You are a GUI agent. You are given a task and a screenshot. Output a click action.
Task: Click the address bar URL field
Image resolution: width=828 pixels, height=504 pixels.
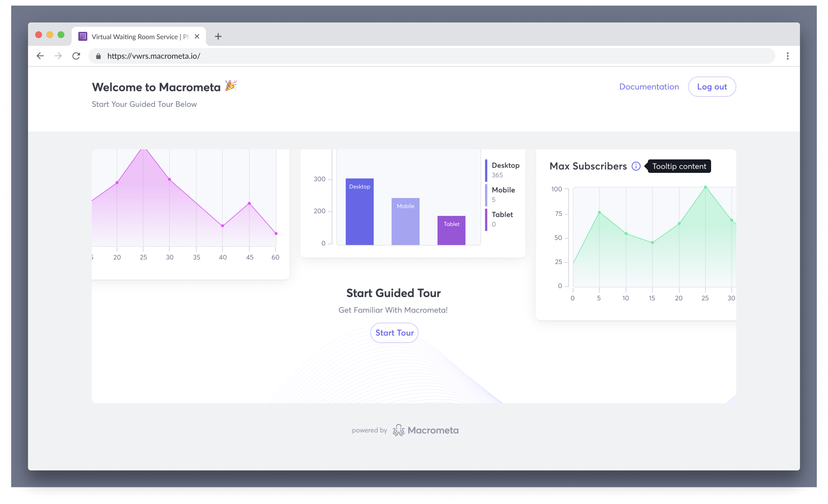click(432, 56)
